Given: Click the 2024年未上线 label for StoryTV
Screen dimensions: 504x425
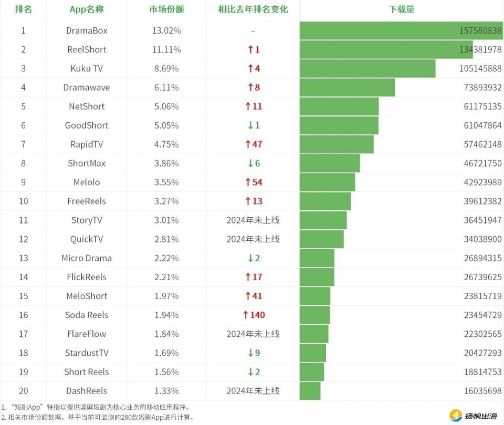Looking at the screenshot, I should (253, 220).
